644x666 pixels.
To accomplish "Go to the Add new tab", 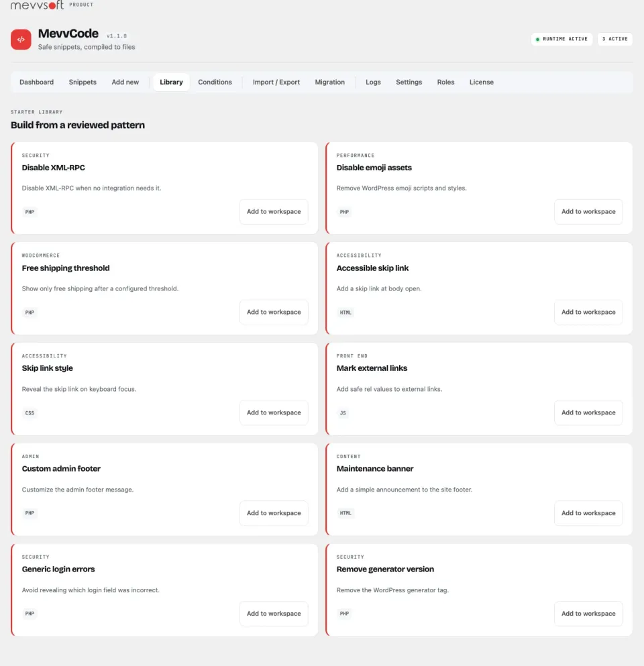I will pyautogui.click(x=125, y=82).
